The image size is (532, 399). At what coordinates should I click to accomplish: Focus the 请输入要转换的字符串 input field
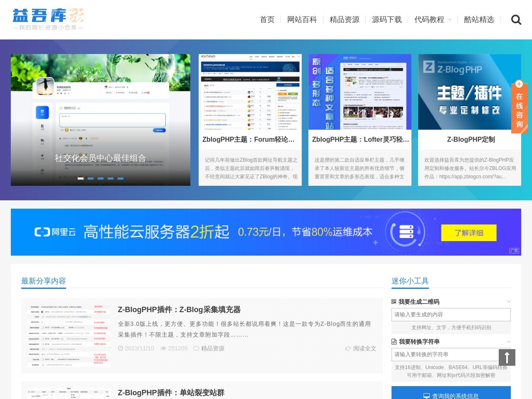[x=451, y=355]
